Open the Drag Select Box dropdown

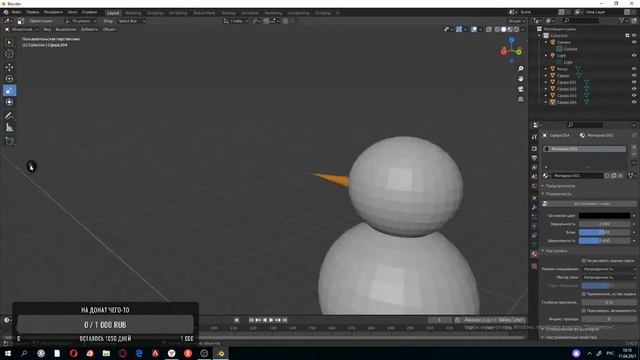(131, 21)
